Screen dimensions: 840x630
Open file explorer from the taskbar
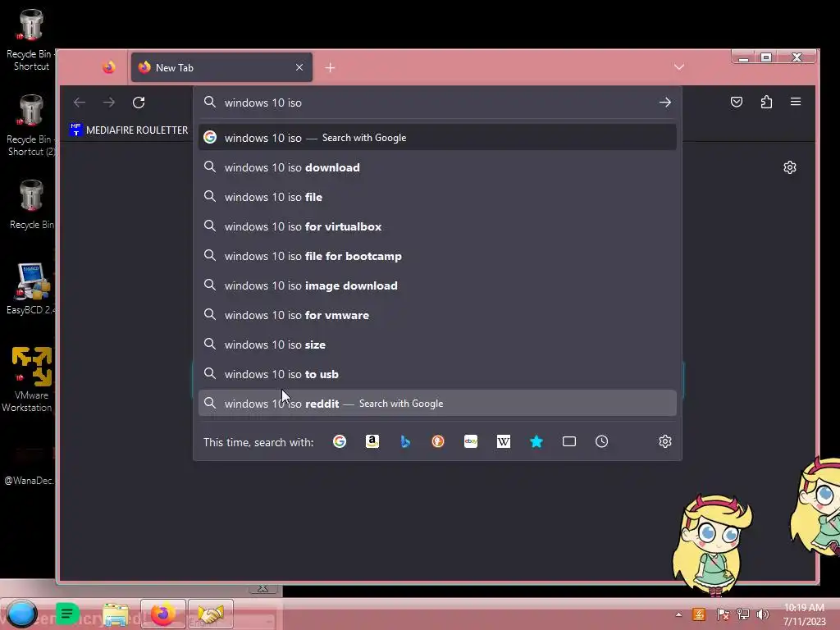(116, 615)
